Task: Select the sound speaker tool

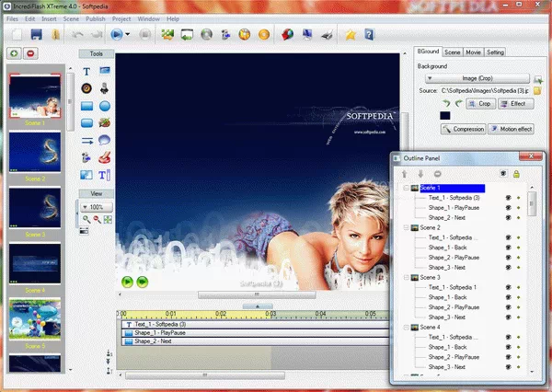Action: (x=86, y=88)
